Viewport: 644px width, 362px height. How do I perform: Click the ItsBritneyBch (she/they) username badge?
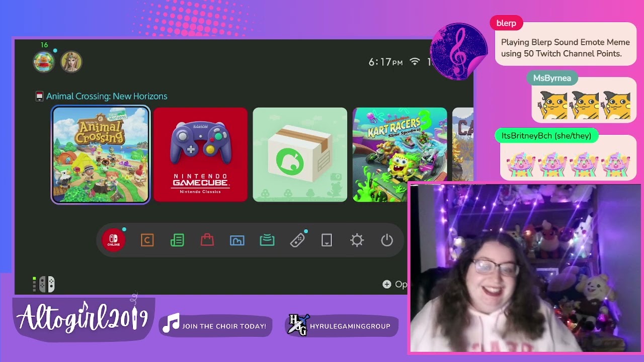(546, 136)
